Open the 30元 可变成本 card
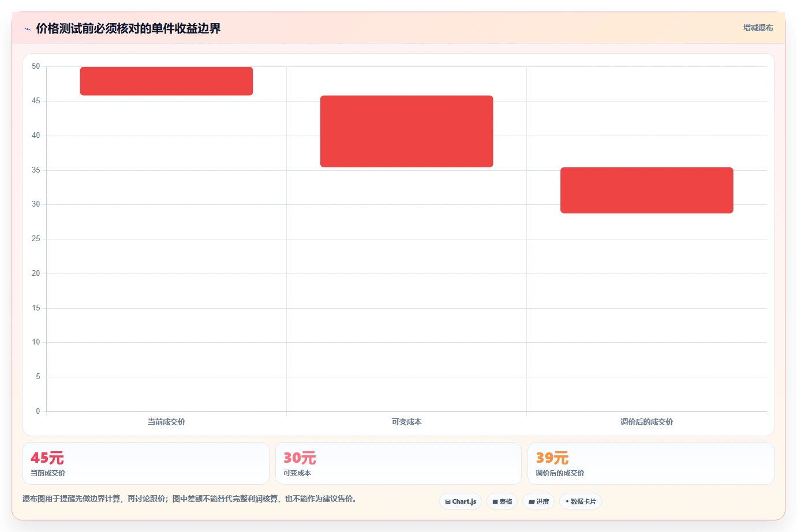The height and width of the screenshot is (532, 797). point(398,463)
